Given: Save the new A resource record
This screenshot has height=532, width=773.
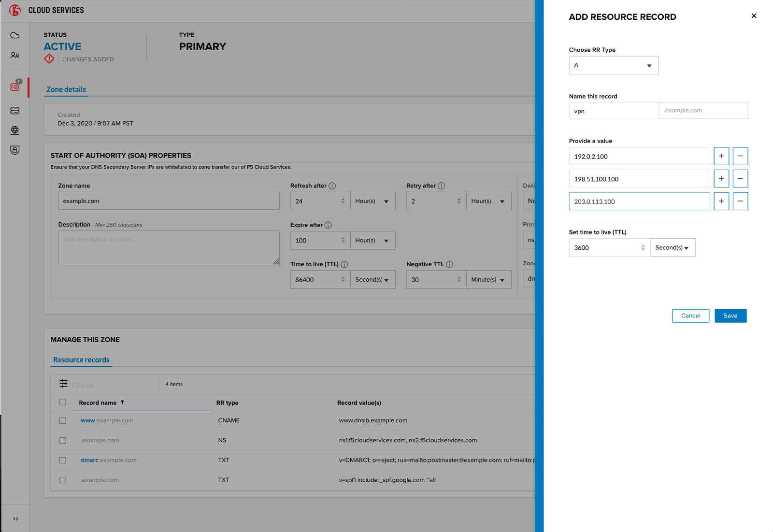Looking at the screenshot, I should click(x=730, y=316).
